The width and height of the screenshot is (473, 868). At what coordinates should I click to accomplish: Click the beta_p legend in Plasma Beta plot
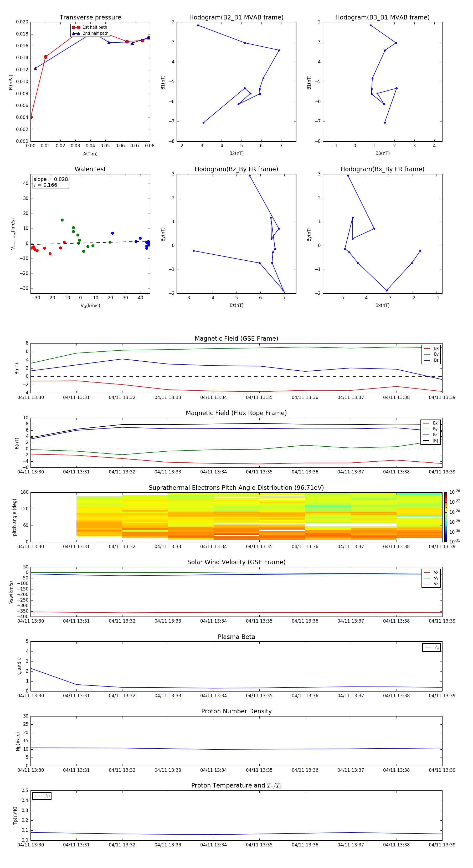431,647
